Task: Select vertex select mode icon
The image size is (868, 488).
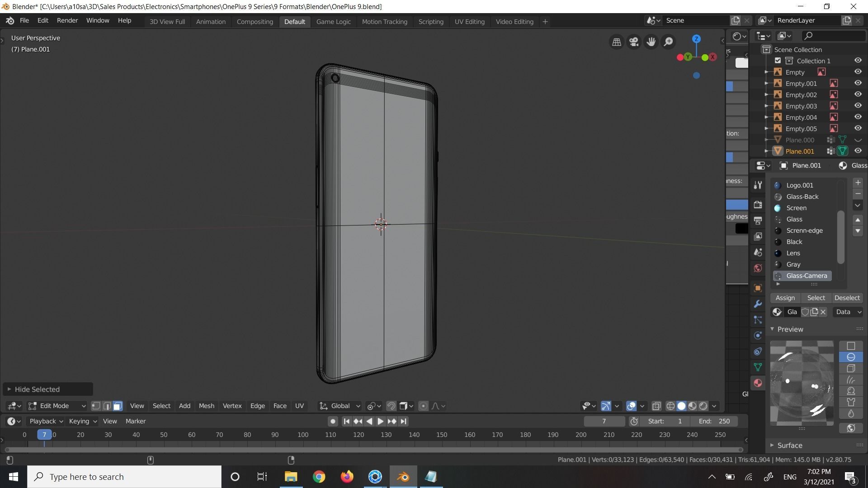Action: (96, 406)
